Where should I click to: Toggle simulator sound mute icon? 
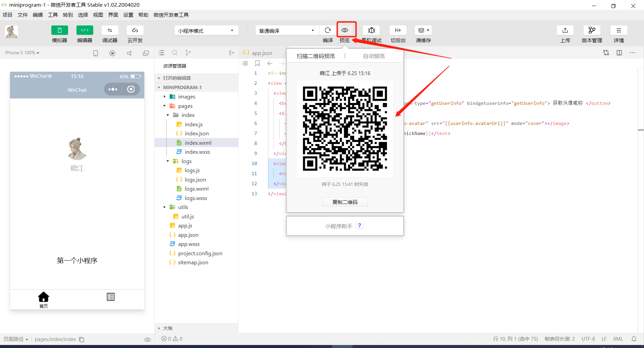point(129,53)
